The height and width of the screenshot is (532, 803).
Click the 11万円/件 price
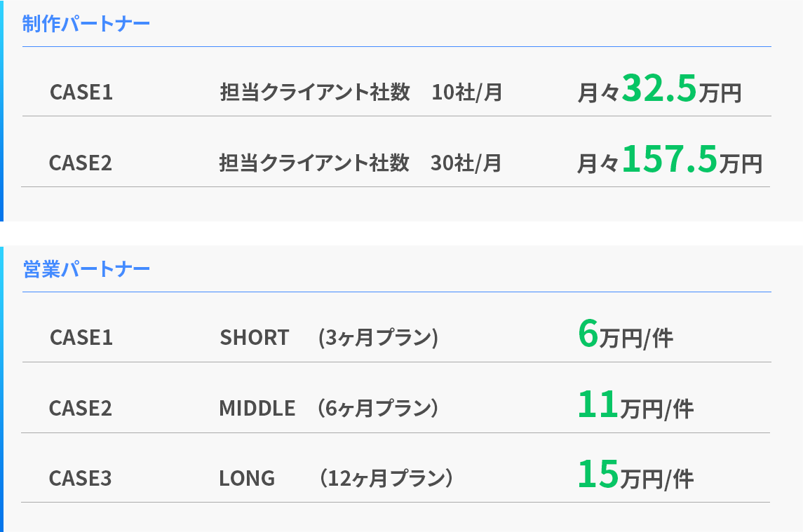[x=635, y=407]
